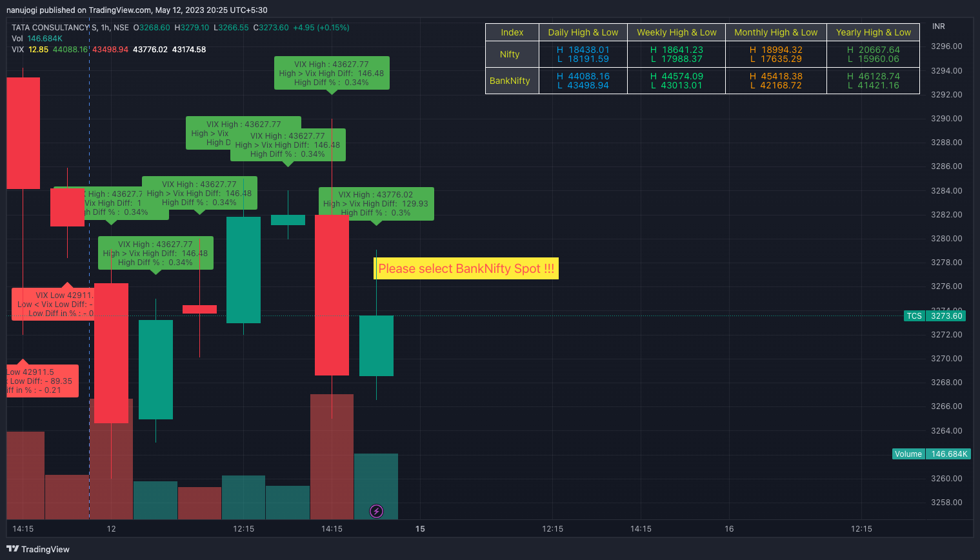Click the VIX indicator legend label
Viewport: 980px width, 560px height.
point(18,50)
